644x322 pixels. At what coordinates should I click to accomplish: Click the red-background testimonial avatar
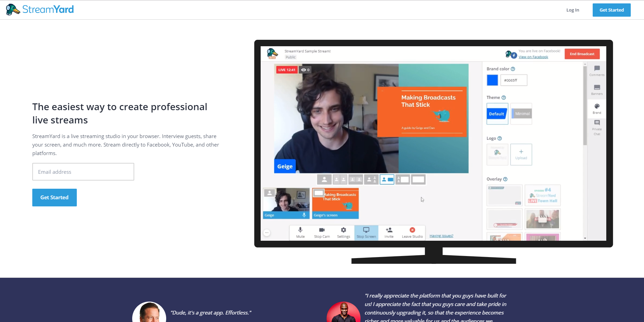point(344,312)
